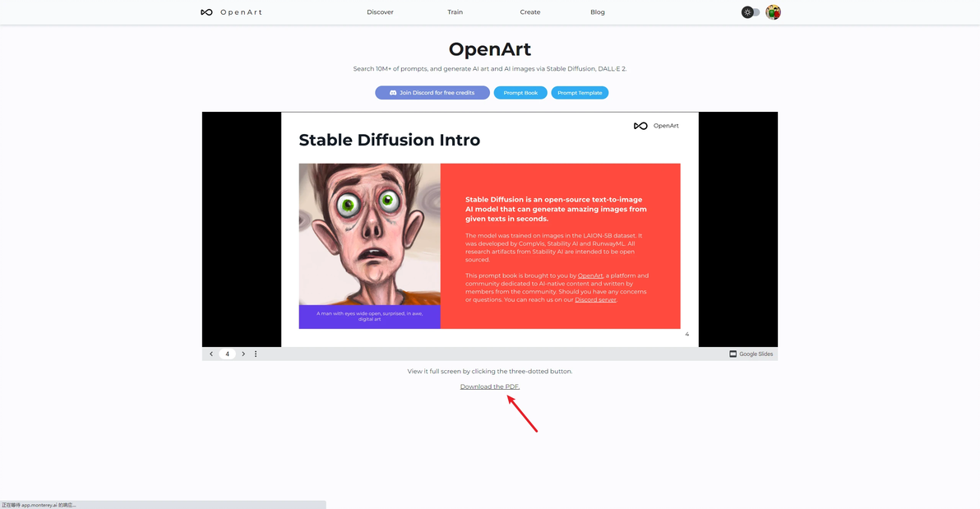Go to previous slide arrow
This screenshot has width=980, height=509.
click(211, 354)
